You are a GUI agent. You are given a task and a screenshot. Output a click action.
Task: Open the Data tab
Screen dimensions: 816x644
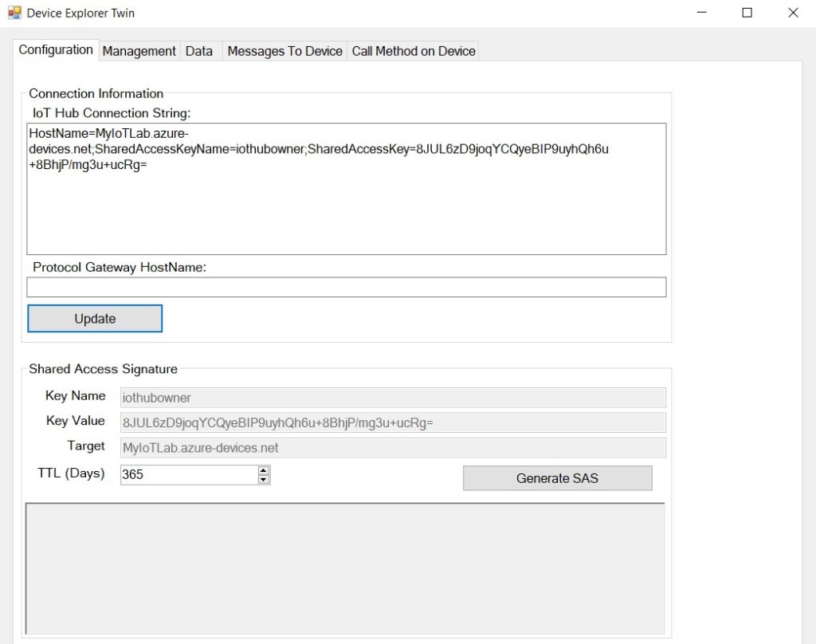pos(199,50)
